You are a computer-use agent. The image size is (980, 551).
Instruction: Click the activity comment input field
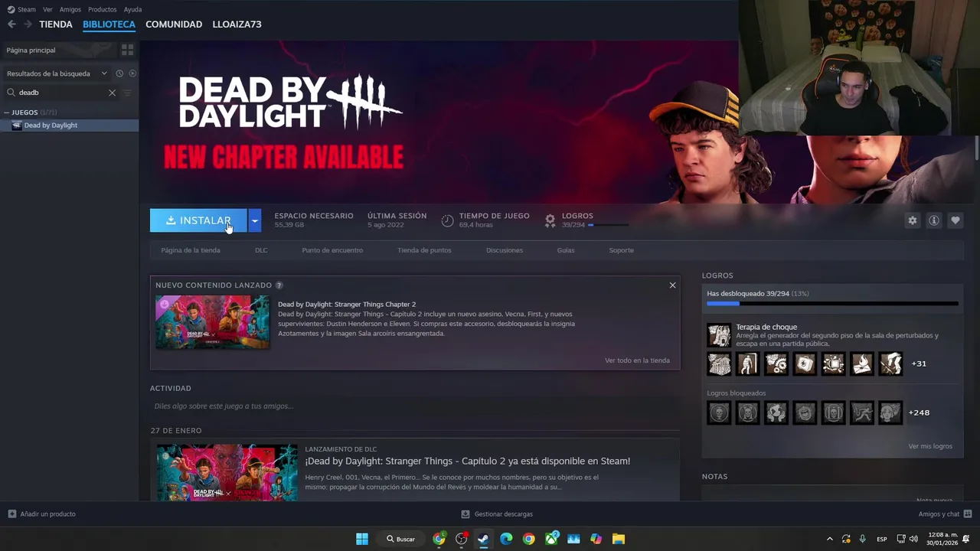pos(413,406)
